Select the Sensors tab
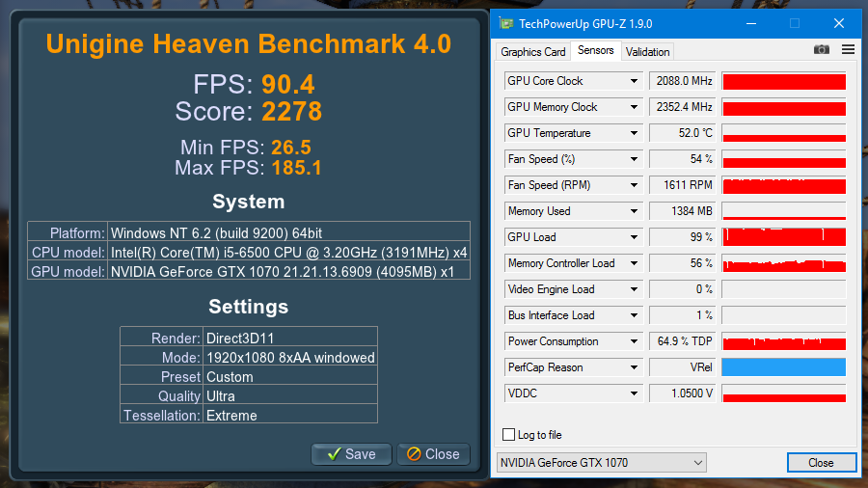The width and height of the screenshot is (868, 488). click(596, 50)
